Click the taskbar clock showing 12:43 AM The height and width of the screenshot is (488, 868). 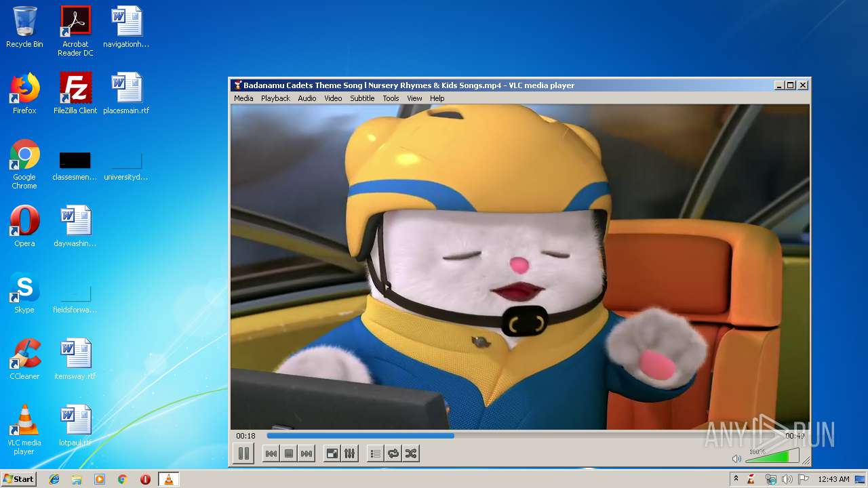coord(833,479)
